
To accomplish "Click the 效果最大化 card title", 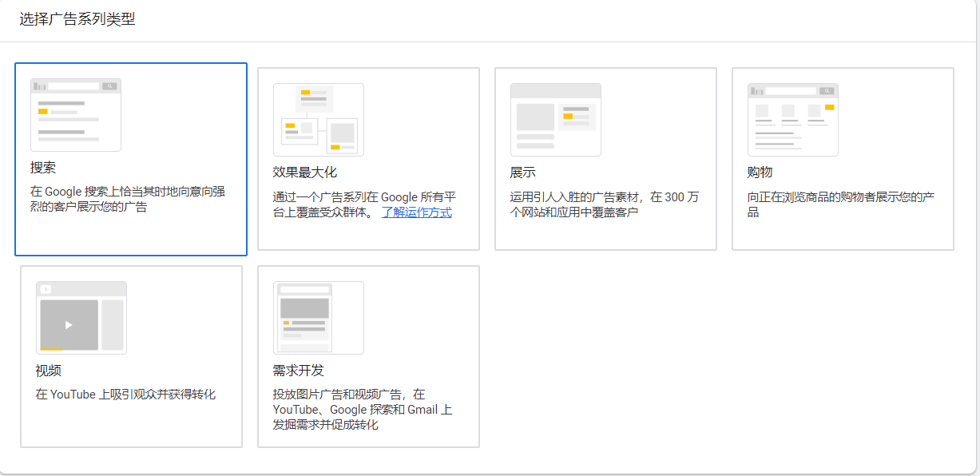I will [x=305, y=173].
